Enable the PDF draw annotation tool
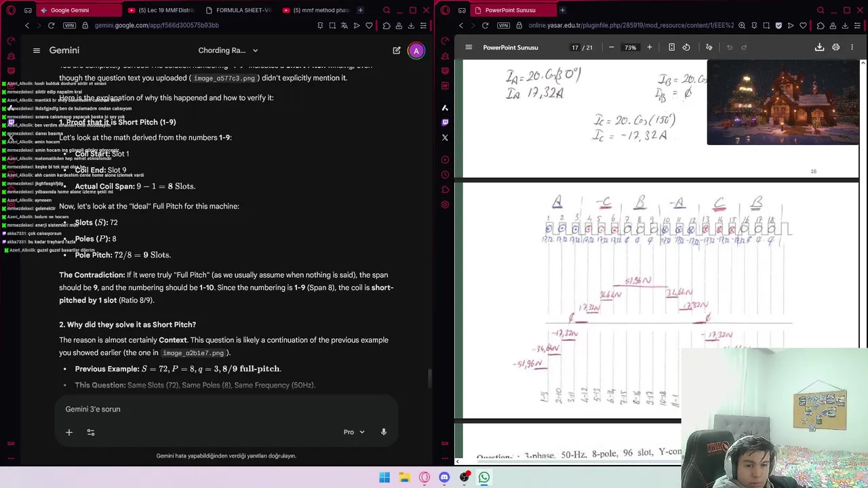The image size is (868, 488). pyautogui.click(x=709, y=47)
